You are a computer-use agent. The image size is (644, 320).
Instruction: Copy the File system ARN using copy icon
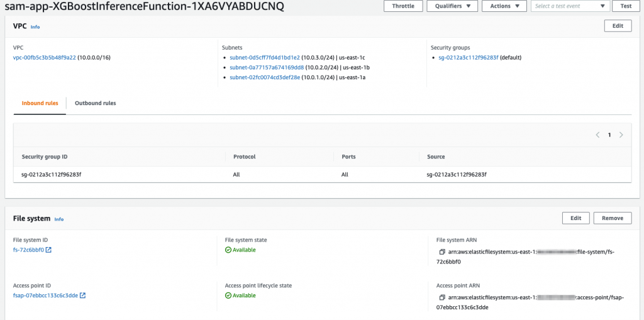click(442, 251)
